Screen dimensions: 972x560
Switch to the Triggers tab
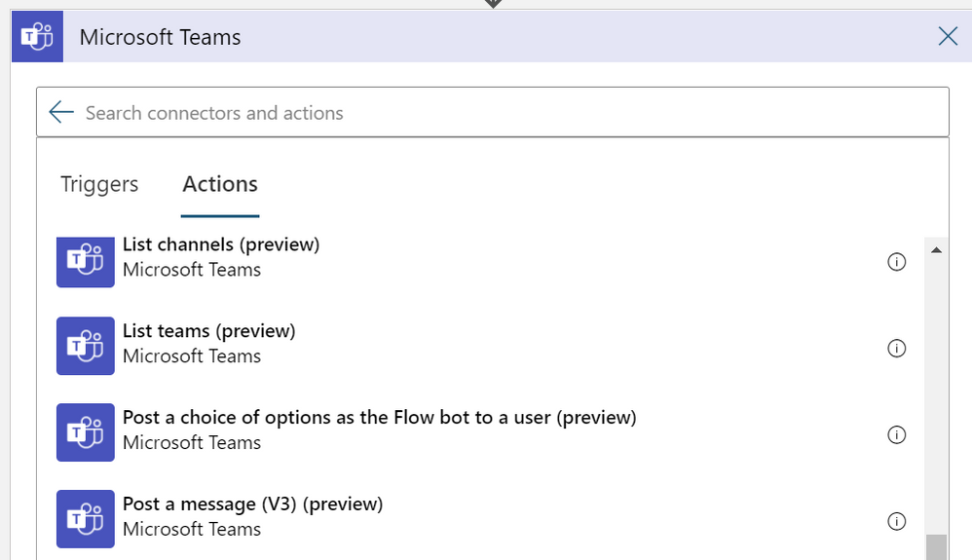click(99, 184)
